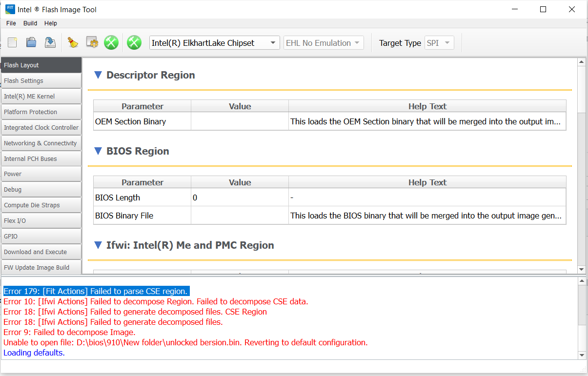Click the Value column header in Descriptor Region
Screen dimensions: 588x376
click(x=240, y=106)
